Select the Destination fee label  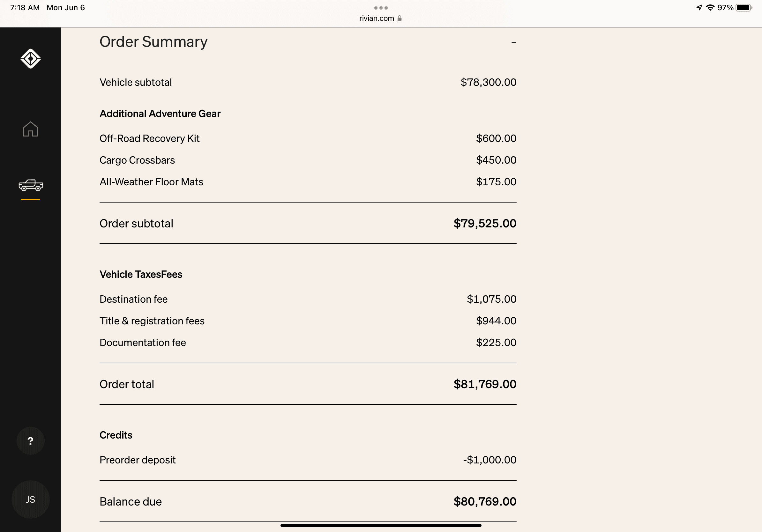[x=133, y=299]
